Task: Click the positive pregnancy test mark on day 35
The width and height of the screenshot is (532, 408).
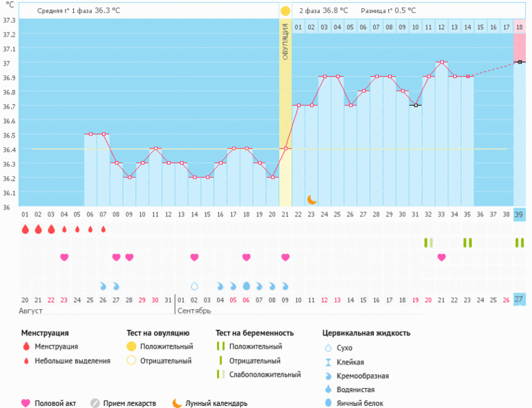Action: (468, 243)
